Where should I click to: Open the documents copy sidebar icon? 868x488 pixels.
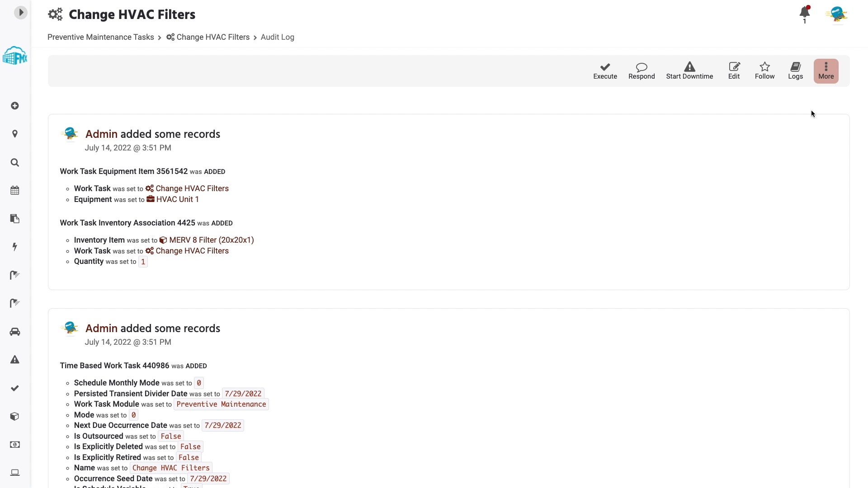[15, 219]
